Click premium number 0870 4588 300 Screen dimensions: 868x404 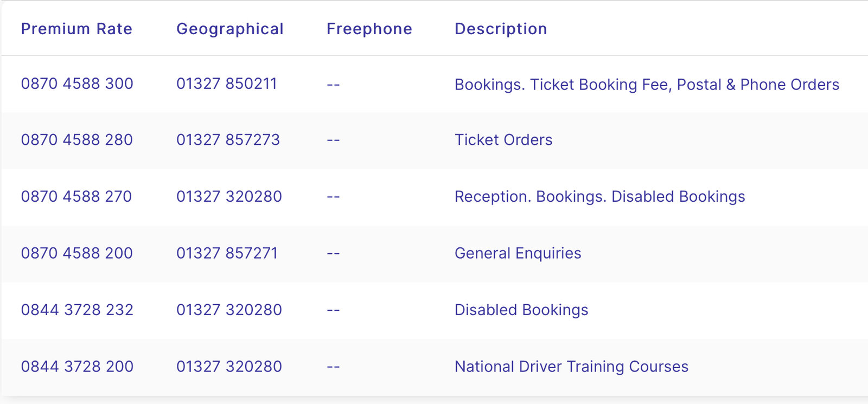[77, 84]
